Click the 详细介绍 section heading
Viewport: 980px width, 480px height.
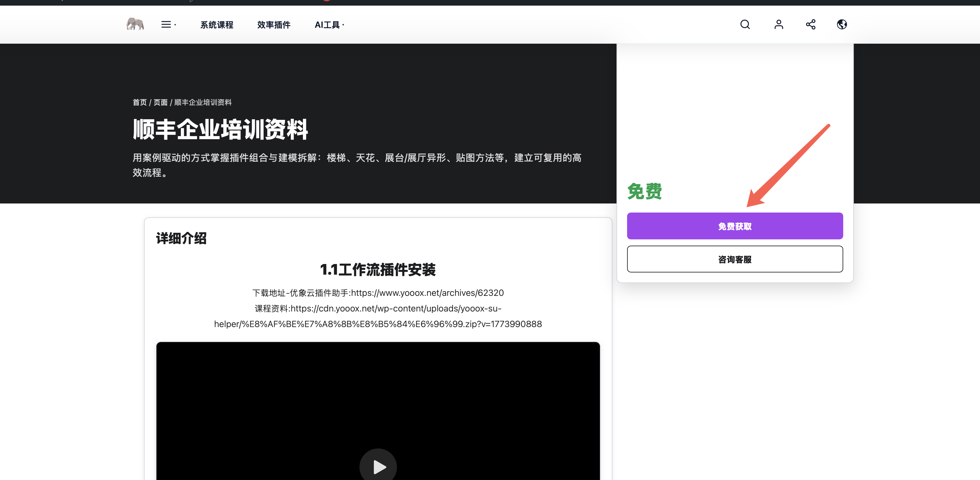181,238
